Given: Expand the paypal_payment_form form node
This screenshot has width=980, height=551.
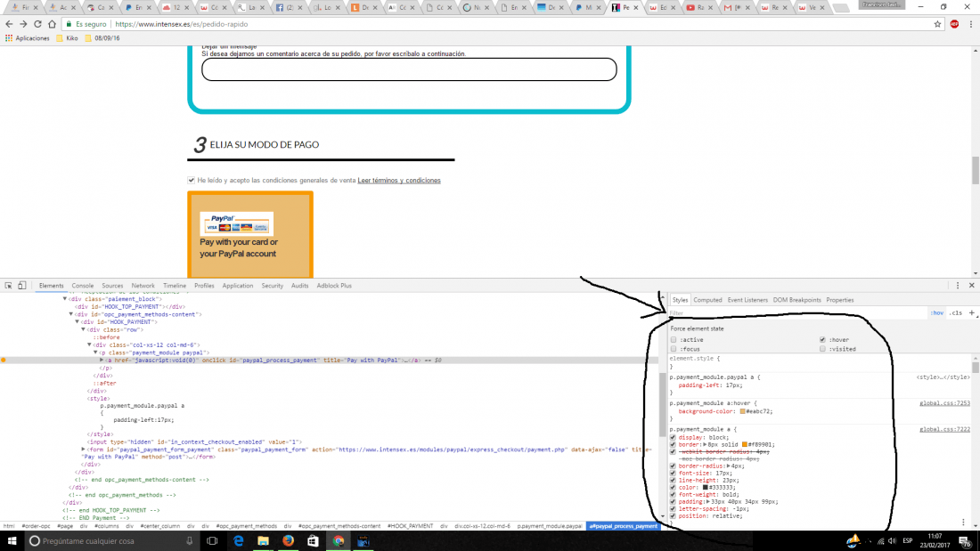Looking at the screenshot, I should click(x=83, y=450).
